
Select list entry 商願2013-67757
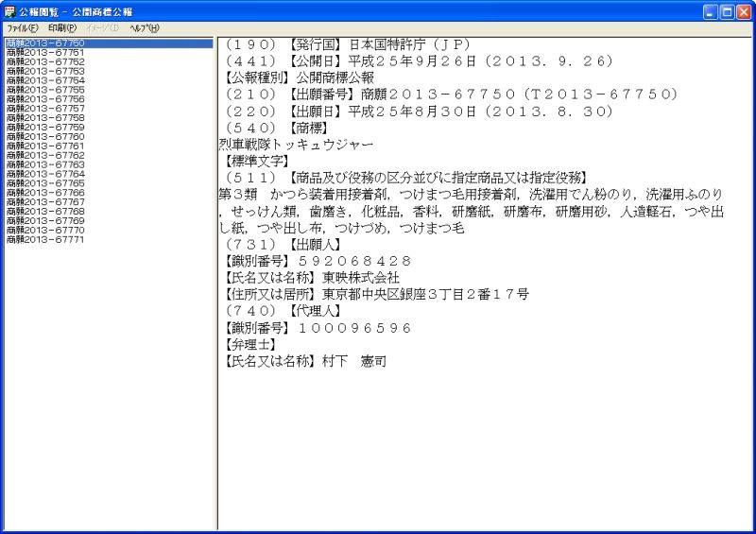(x=45, y=109)
